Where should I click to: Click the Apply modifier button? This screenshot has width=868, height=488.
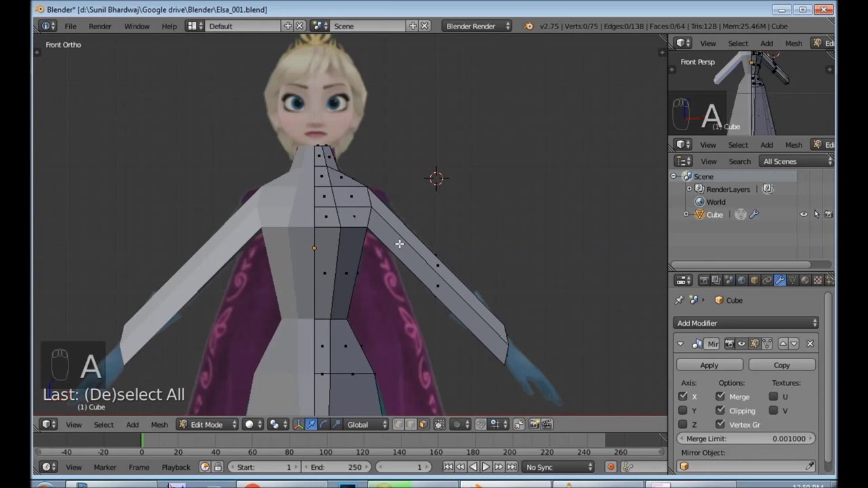pyautogui.click(x=709, y=365)
